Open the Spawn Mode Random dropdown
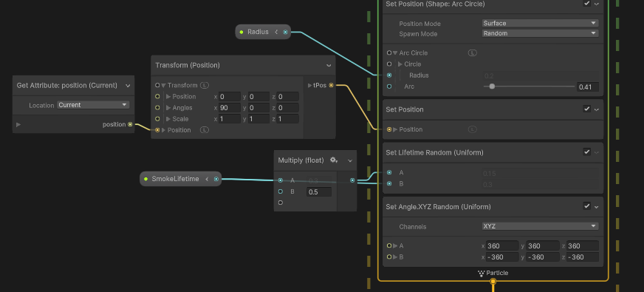The width and height of the screenshot is (644, 292). [x=540, y=33]
